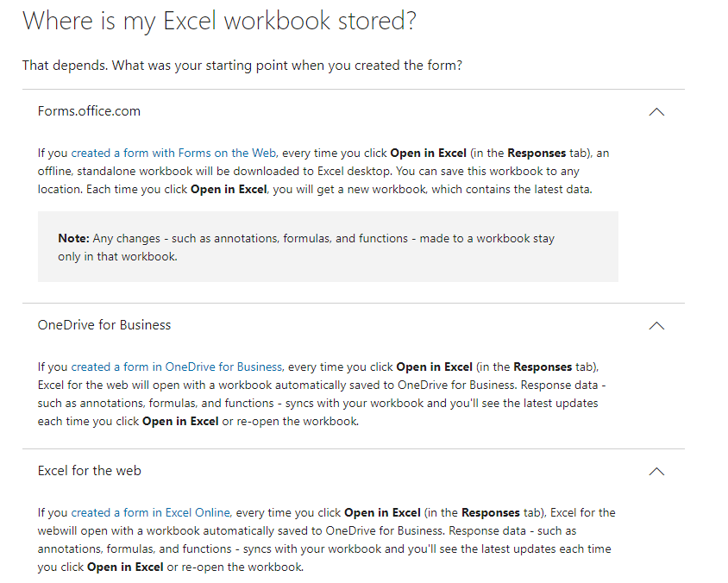Click bold 'Responses' in OneDrive for Business section
The height and width of the screenshot is (583, 728).
542,367
